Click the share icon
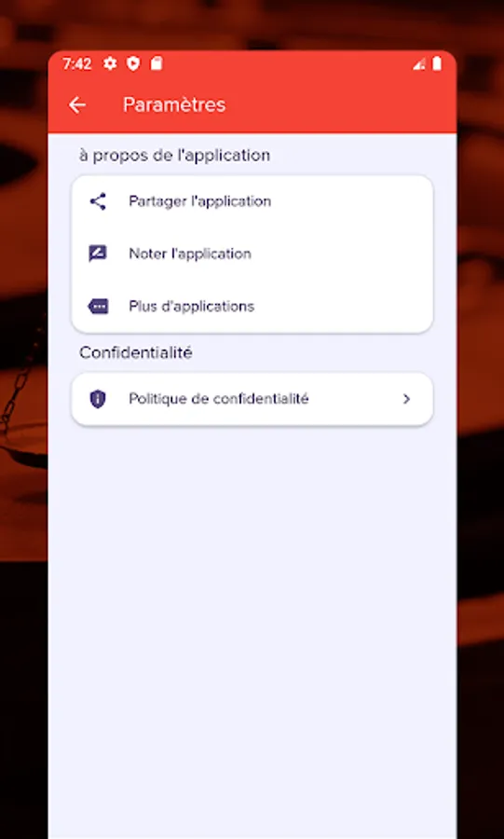Image resolution: width=504 pixels, height=839 pixels. 98,201
